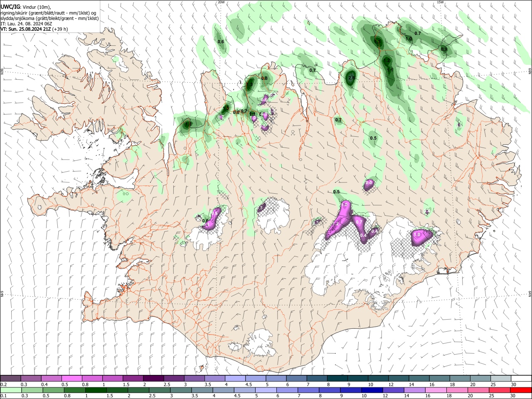Click the UWC/IG title text
Image resolution: width=532 pixels, height=399 pixels.
pos(10,7)
